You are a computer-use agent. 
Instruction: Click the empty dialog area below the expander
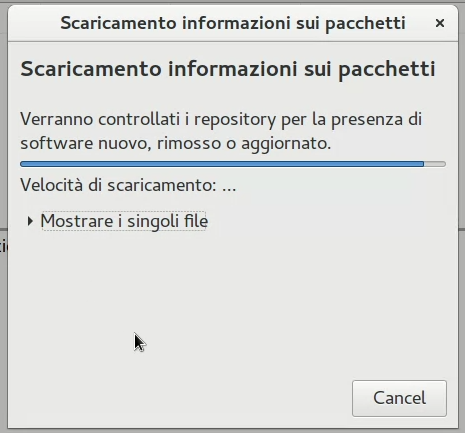233,293
